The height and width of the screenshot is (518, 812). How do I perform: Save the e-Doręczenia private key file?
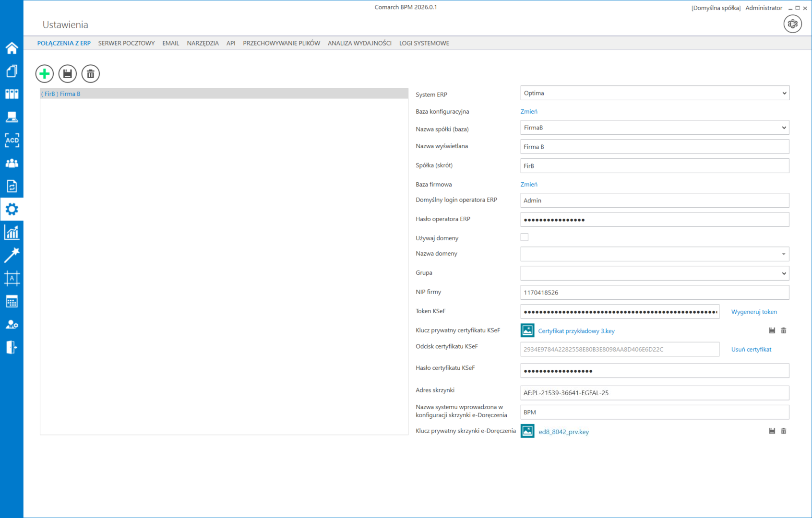pos(772,431)
